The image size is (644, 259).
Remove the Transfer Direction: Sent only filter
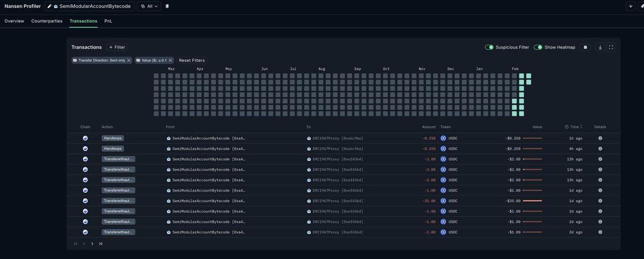click(x=129, y=60)
